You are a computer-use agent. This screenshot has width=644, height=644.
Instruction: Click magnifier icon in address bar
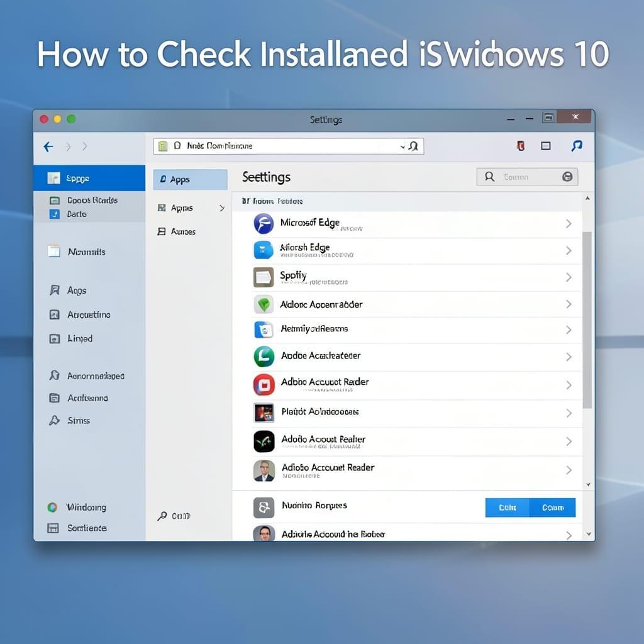[413, 146]
